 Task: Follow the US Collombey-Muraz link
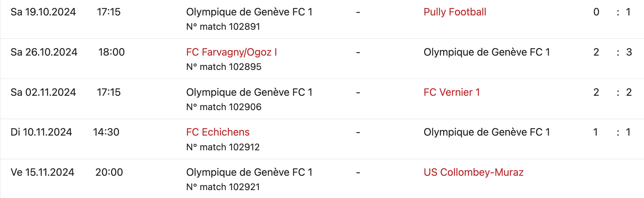click(473, 173)
